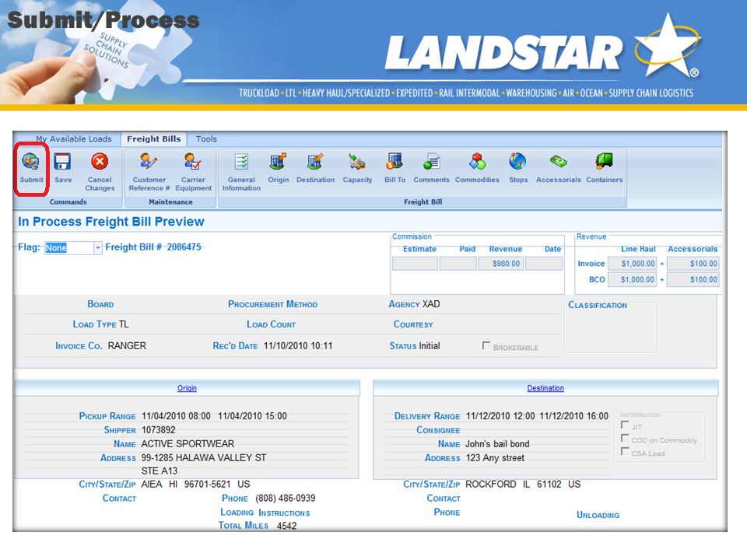Screen dimensions: 747x560
Task: Open the Containers icon
Action: [604, 162]
